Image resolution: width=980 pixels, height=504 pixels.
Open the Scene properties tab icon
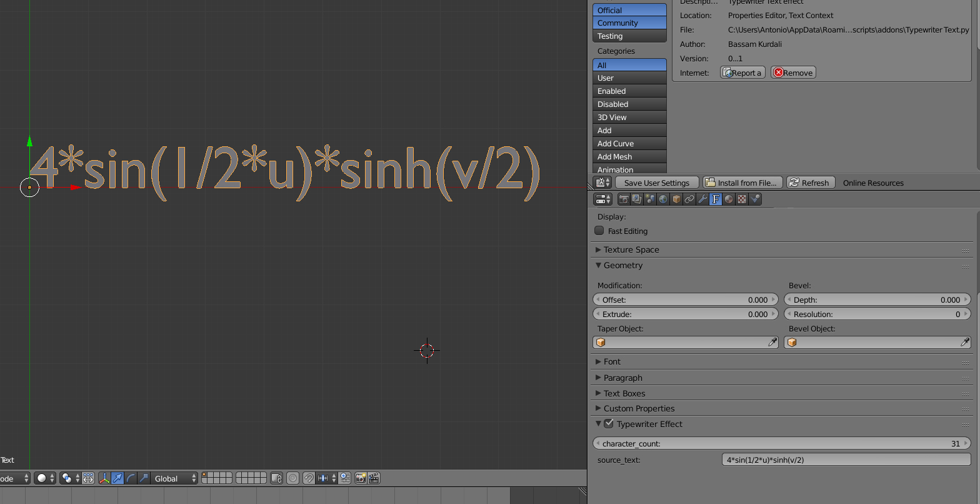(650, 199)
